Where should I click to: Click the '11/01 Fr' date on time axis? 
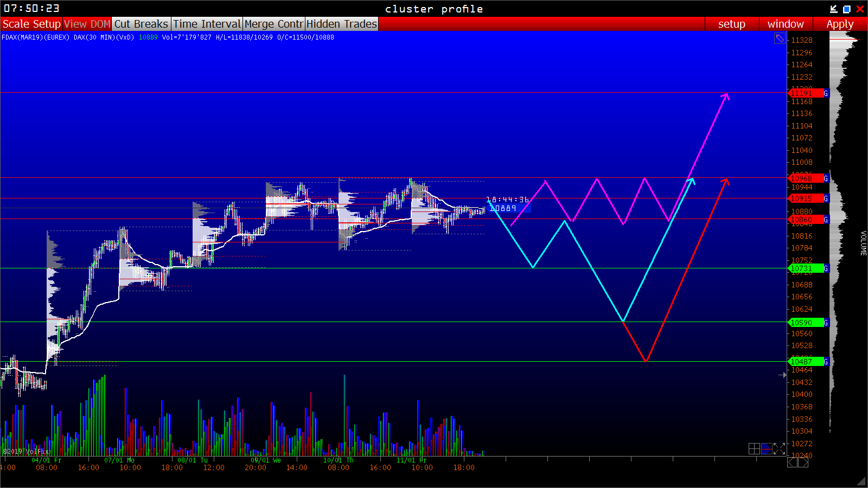(x=412, y=460)
